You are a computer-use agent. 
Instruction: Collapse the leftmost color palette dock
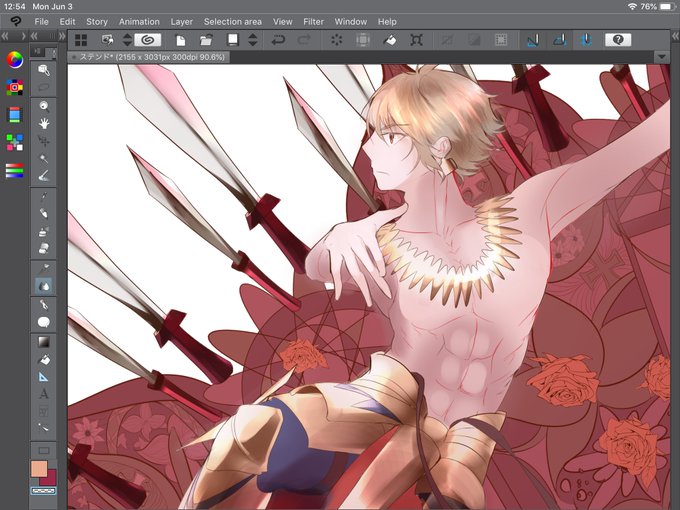pyautogui.click(x=5, y=36)
